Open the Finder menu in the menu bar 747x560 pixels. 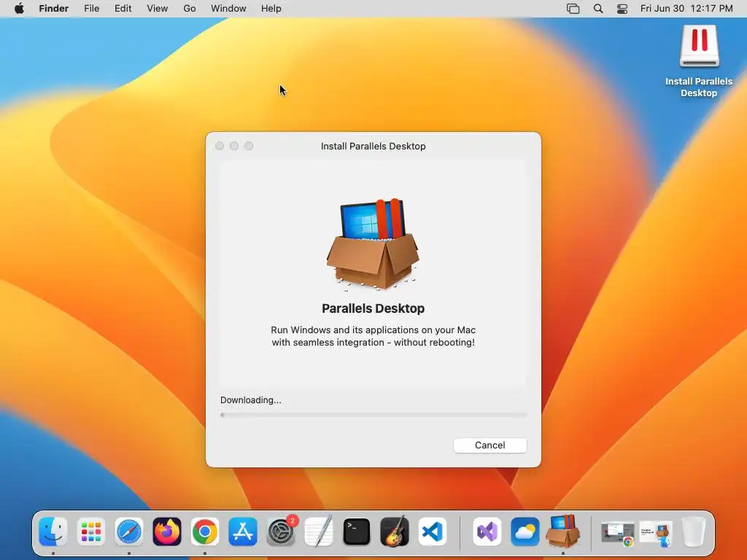point(54,9)
